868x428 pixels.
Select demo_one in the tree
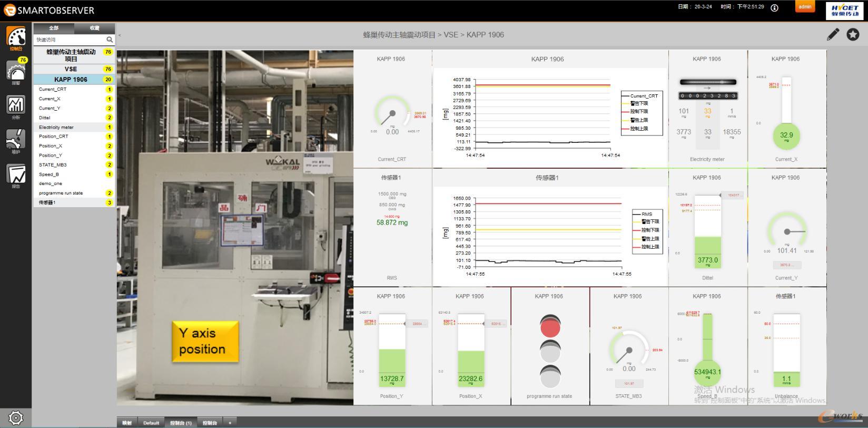[x=74, y=184]
